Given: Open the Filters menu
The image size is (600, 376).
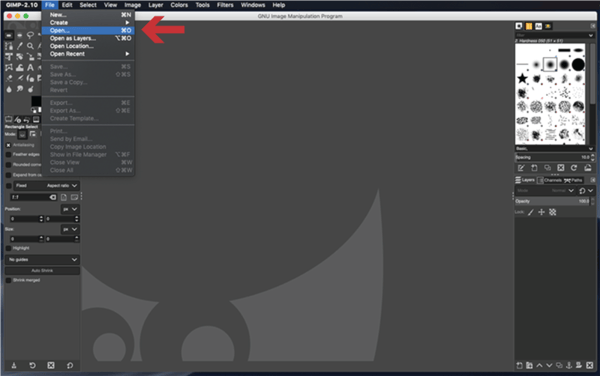Looking at the screenshot, I should (225, 5).
